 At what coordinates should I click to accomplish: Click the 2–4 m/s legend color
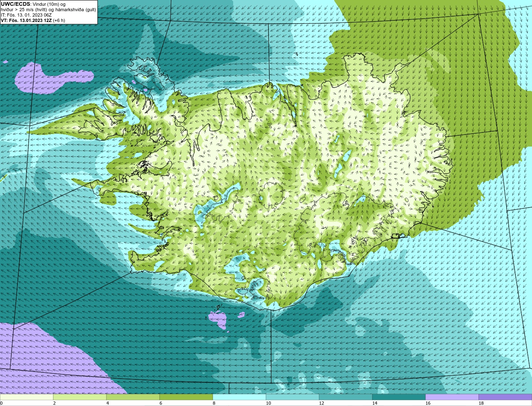point(80,397)
